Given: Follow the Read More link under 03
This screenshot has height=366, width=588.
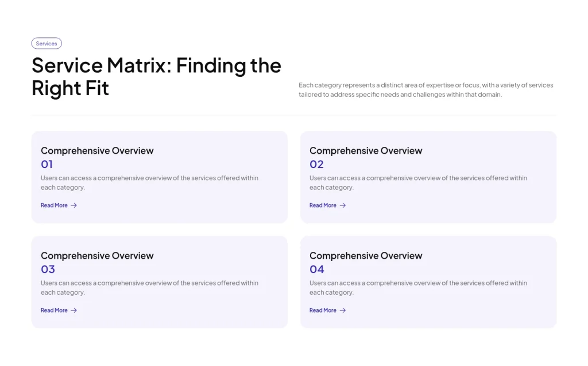Looking at the screenshot, I should click(x=55, y=310).
